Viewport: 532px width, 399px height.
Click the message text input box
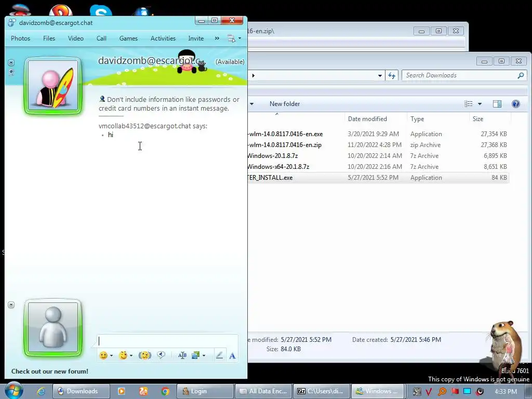coord(168,341)
